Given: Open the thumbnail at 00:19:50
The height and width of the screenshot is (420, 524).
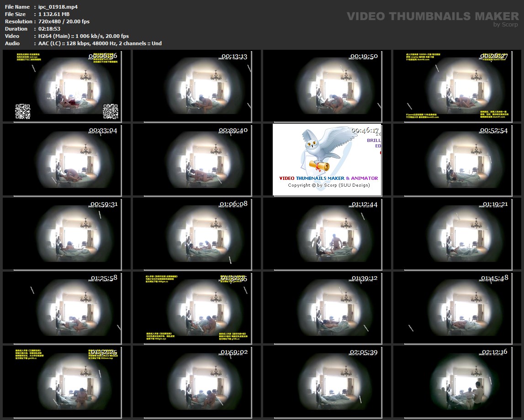Looking at the screenshot, I should (327, 86).
